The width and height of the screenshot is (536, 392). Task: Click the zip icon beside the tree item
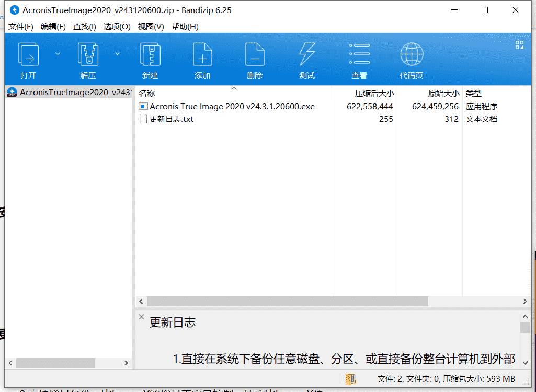12,93
